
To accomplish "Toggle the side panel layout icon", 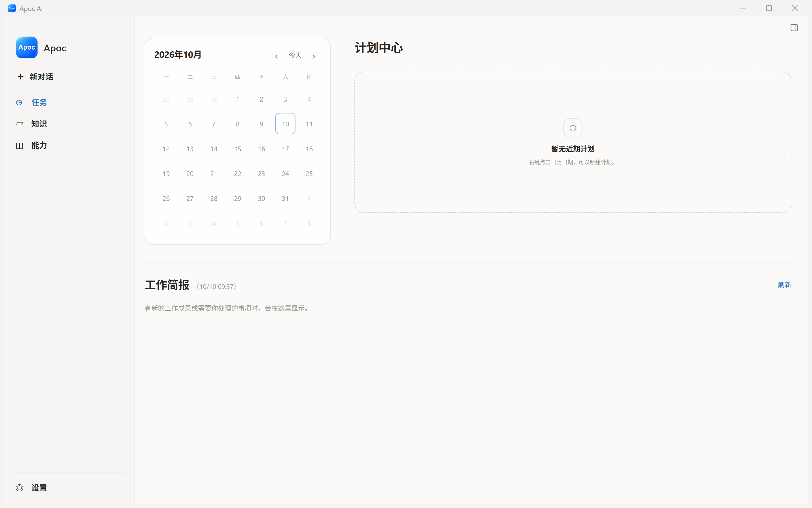I will 794,28.
